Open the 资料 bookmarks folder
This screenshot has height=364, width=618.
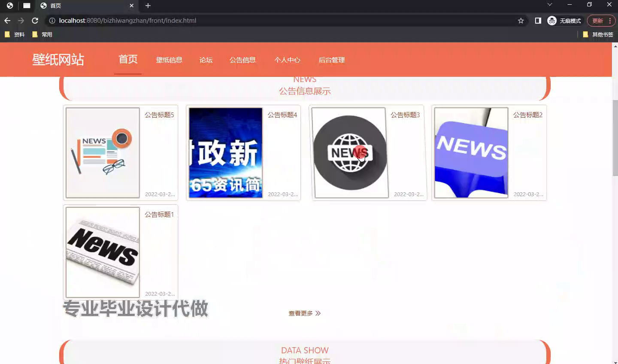[x=15, y=34]
